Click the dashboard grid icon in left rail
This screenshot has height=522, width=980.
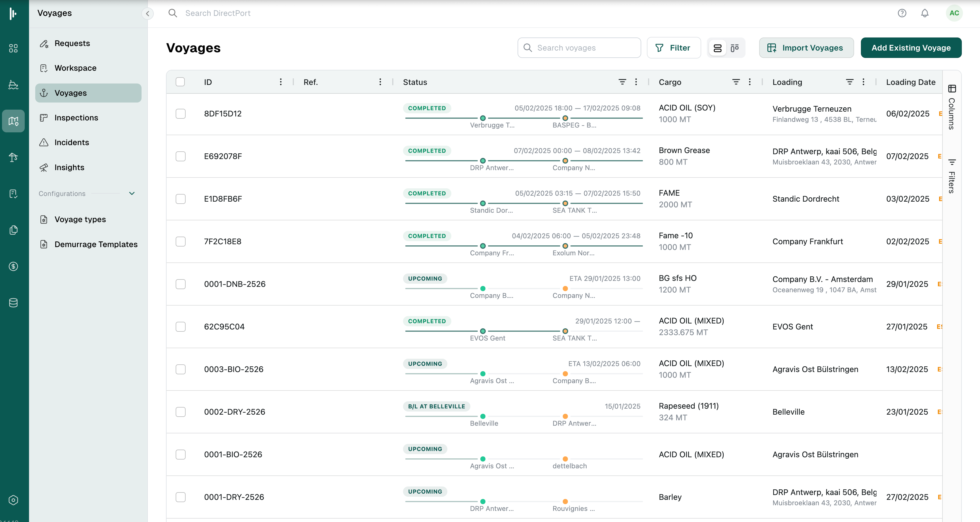13,48
